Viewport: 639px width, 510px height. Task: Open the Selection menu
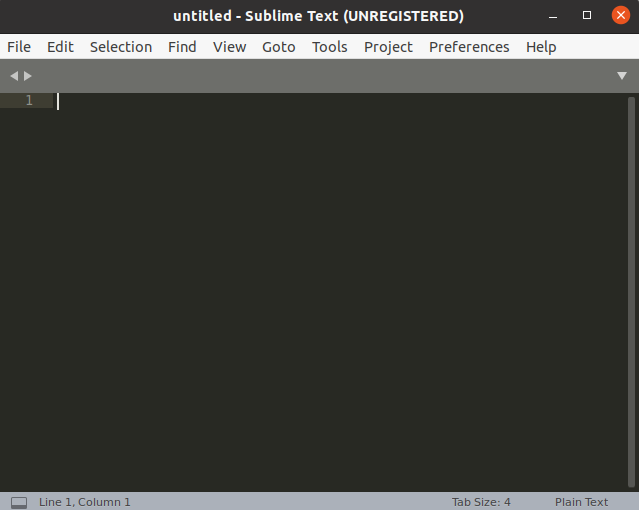(x=121, y=47)
